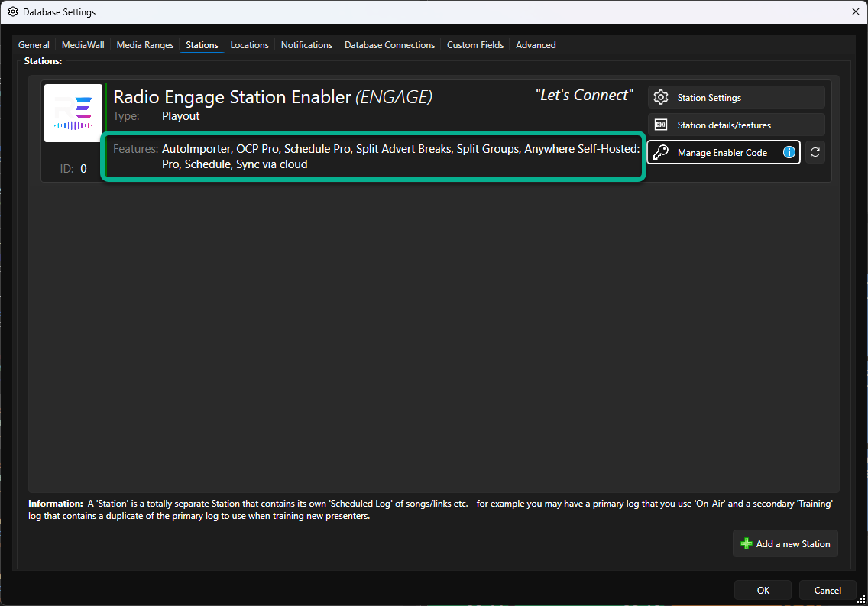The image size is (868, 606).
Task: Open the MediaWall tab
Action: click(x=83, y=45)
